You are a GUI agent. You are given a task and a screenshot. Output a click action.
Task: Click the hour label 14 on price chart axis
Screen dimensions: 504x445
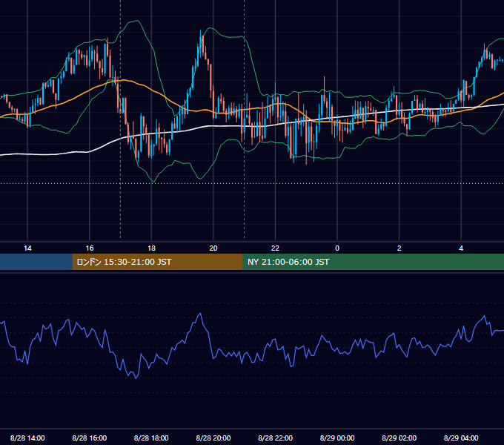click(27, 248)
